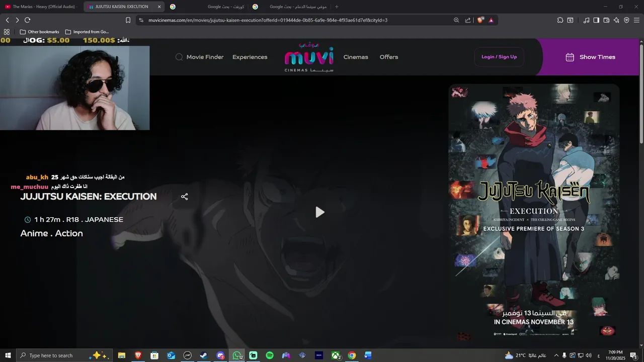Open Google Chrome from the taskbar

point(352,355)
